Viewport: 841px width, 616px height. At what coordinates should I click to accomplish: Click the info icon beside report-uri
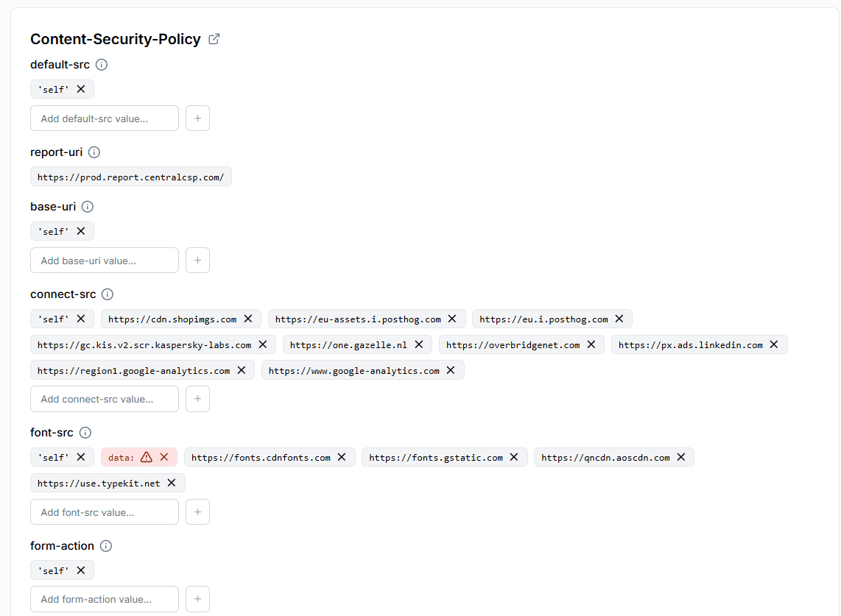pyautogui.click(x=94, y=152)
